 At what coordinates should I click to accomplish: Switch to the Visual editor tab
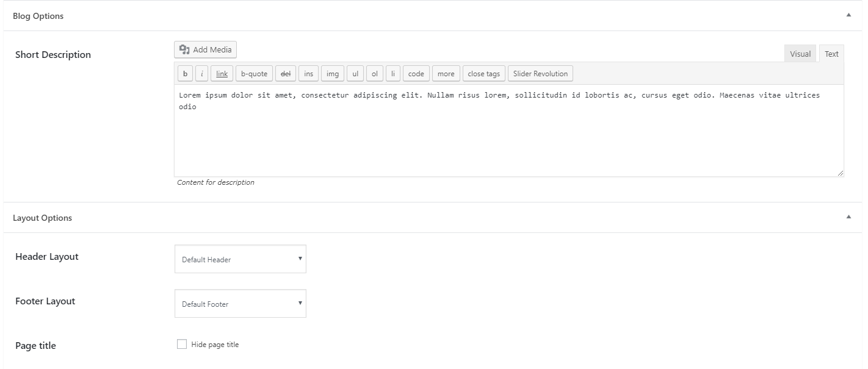pos(800,54)
